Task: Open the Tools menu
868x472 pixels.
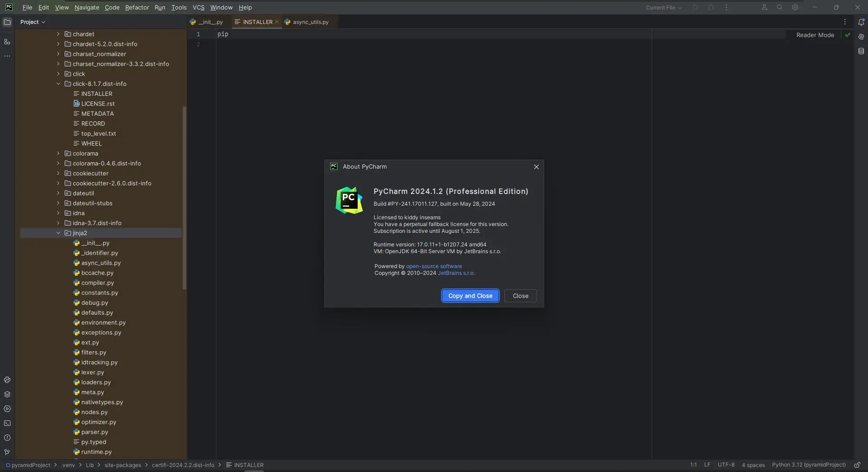Action: click(x=179, y=7)
